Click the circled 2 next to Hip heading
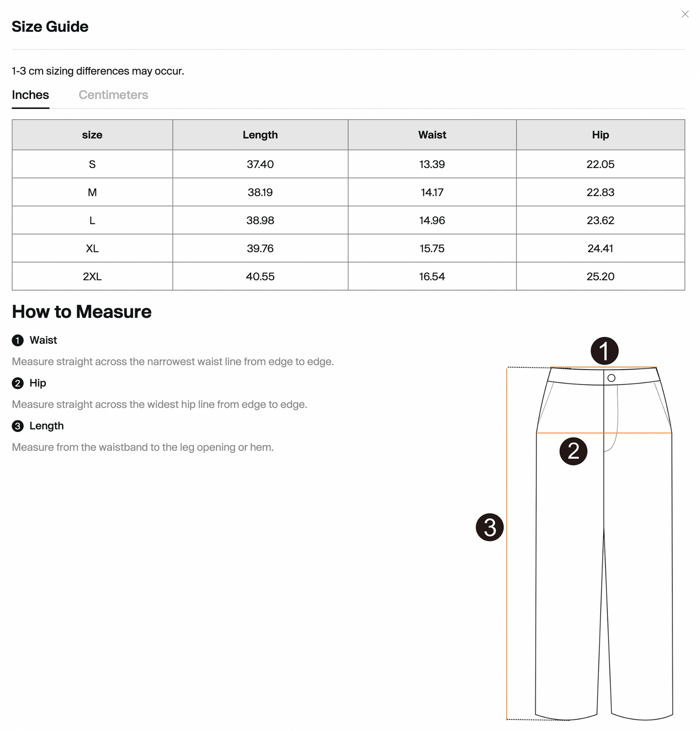 (x=18, y=383)
